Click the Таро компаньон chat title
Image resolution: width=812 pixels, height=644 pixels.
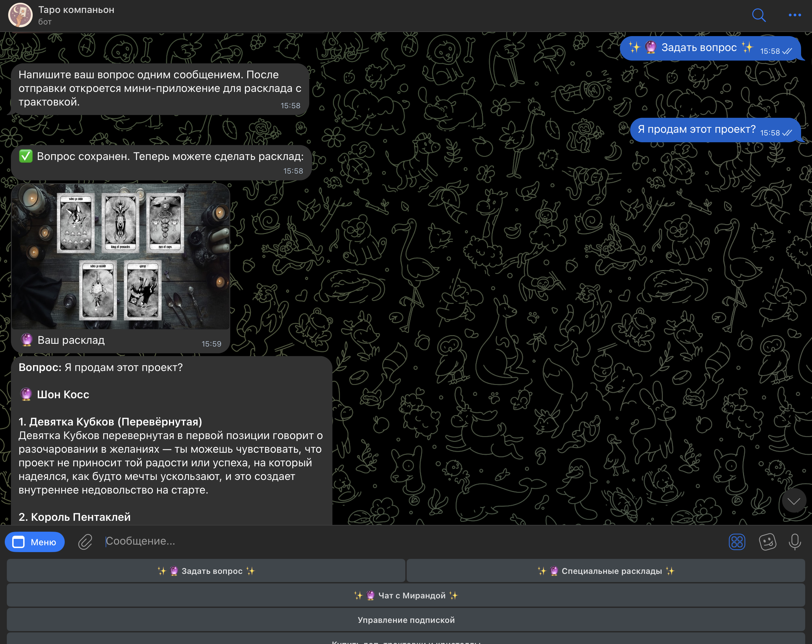point(76,10)
